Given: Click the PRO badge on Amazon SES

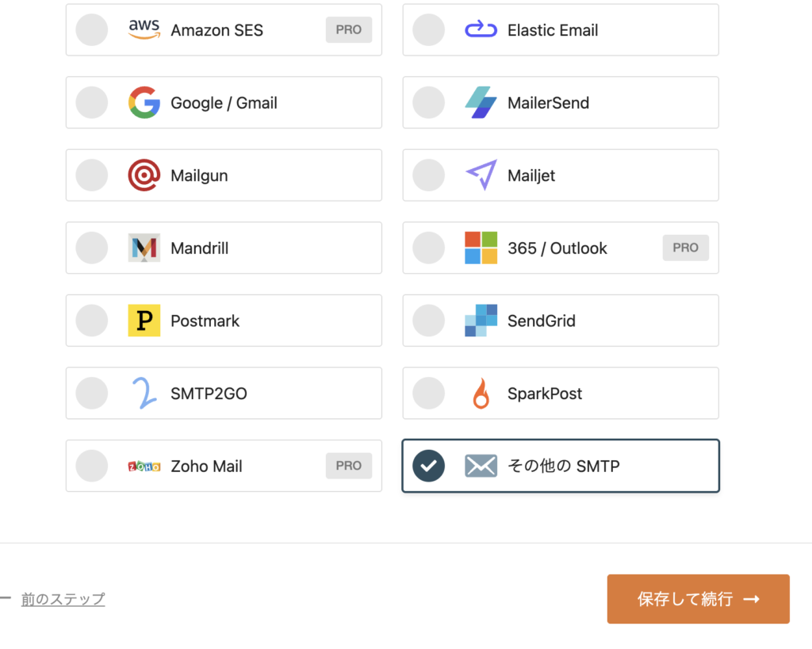Looking at the screenshot, I should (349, 30).
